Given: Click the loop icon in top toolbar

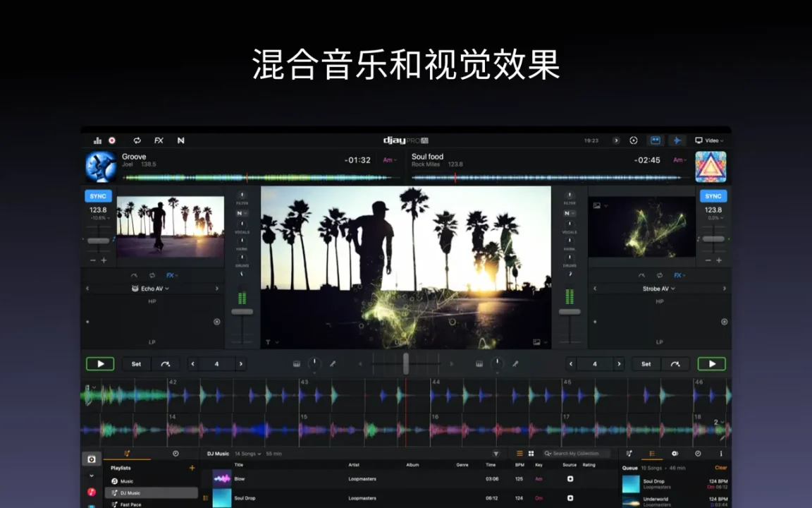Looking at the screenshot, I should click(137, 140).
